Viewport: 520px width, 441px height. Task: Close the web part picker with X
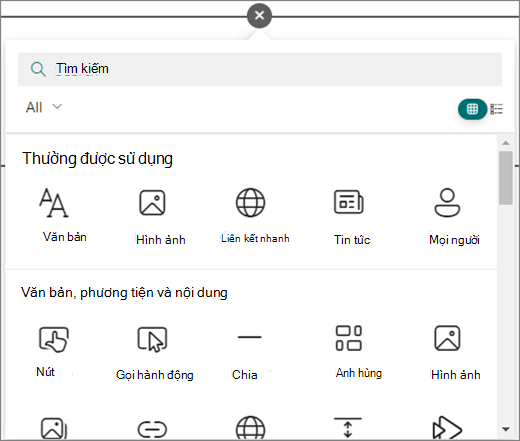259,15
